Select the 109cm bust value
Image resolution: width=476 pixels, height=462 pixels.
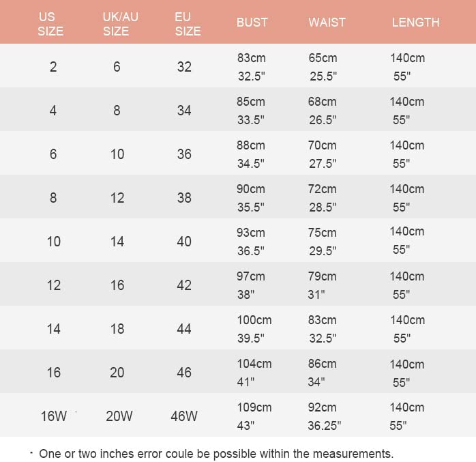254,407
